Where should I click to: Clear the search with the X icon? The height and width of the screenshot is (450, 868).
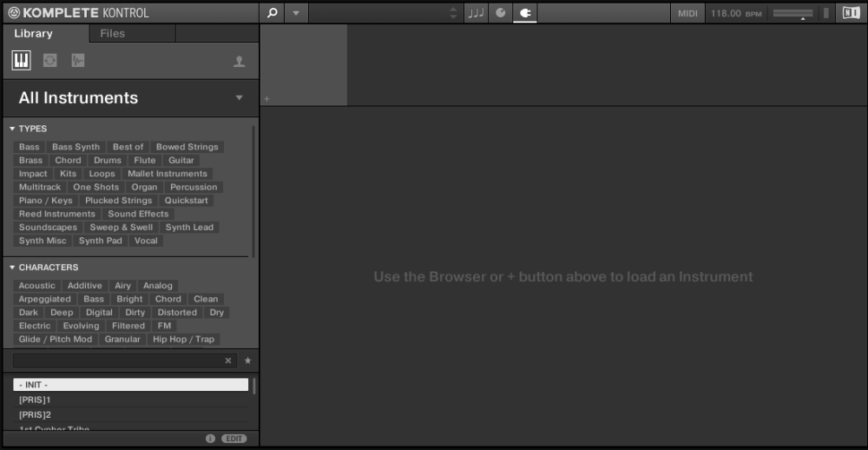(228, 361)
